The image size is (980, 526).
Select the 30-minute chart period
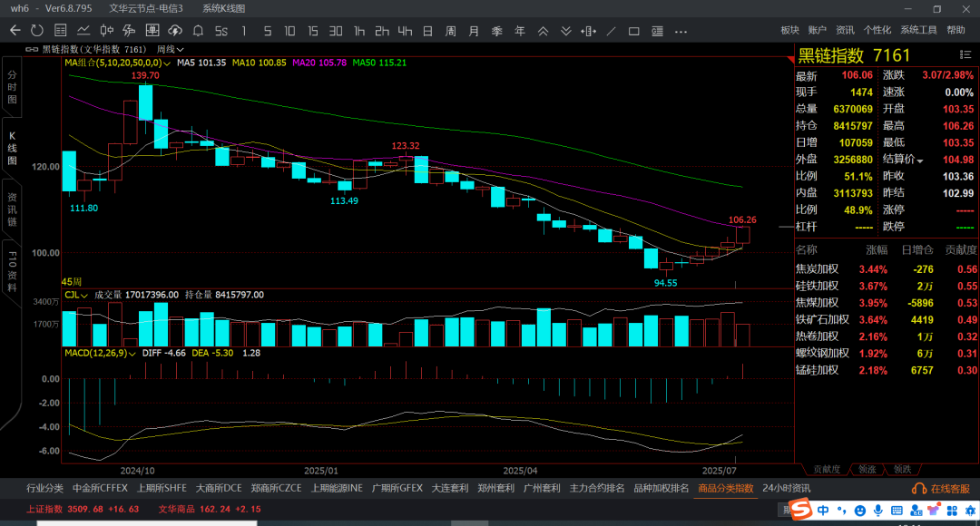(x=336, y=31)
